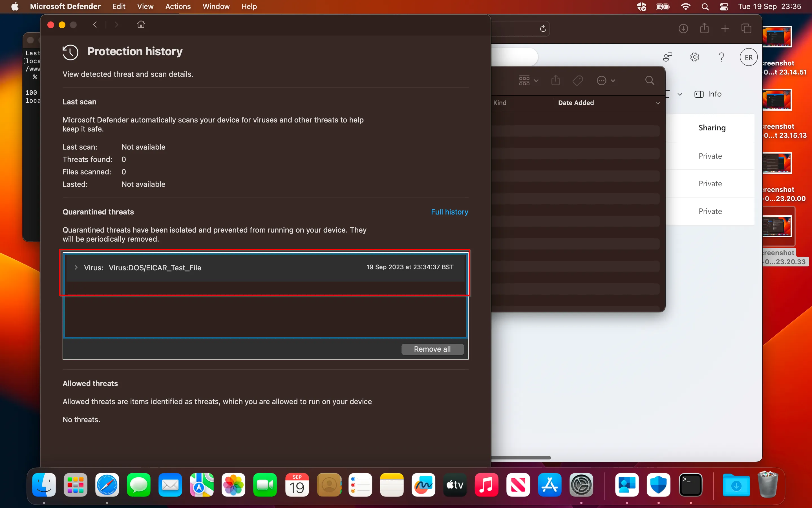Open settings gear on the Safari page
Viewport: 812px width, 508px height.
(x=694, y=57)
